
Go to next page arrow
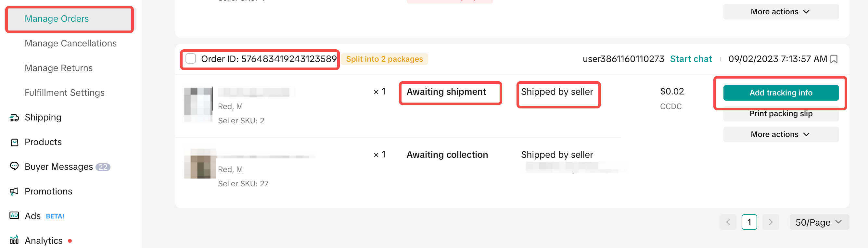(x=770, y=222)
